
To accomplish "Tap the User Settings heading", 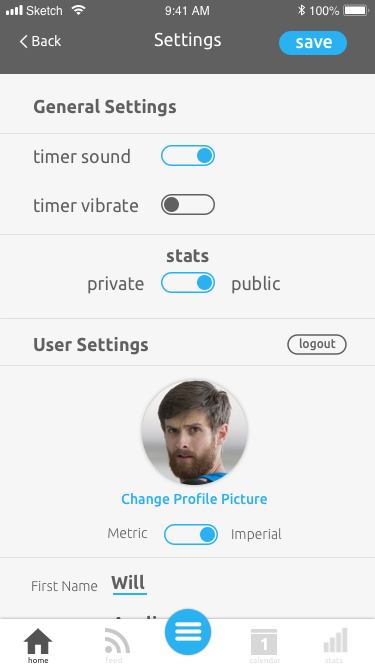I will point(91,345).
